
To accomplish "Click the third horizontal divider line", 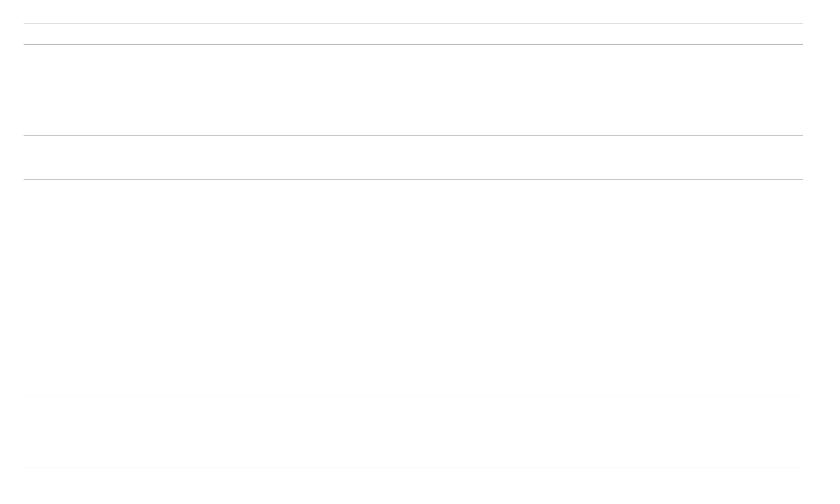I will click(413, 135).
